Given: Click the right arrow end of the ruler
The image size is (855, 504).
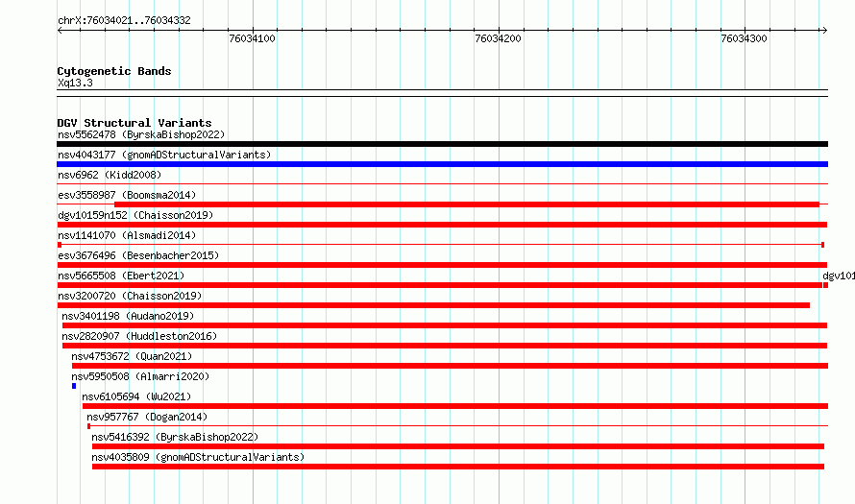Looking at the screenshot, I should pos(824,30).
